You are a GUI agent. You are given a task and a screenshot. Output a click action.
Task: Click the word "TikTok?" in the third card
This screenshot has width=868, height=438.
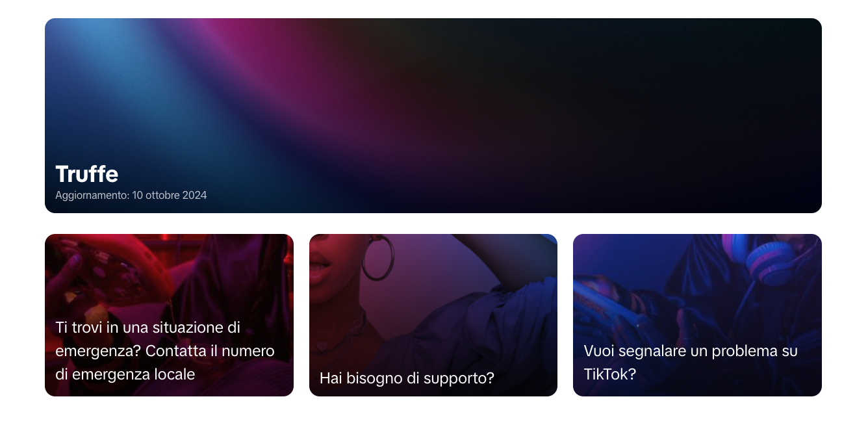coord(609,374)
